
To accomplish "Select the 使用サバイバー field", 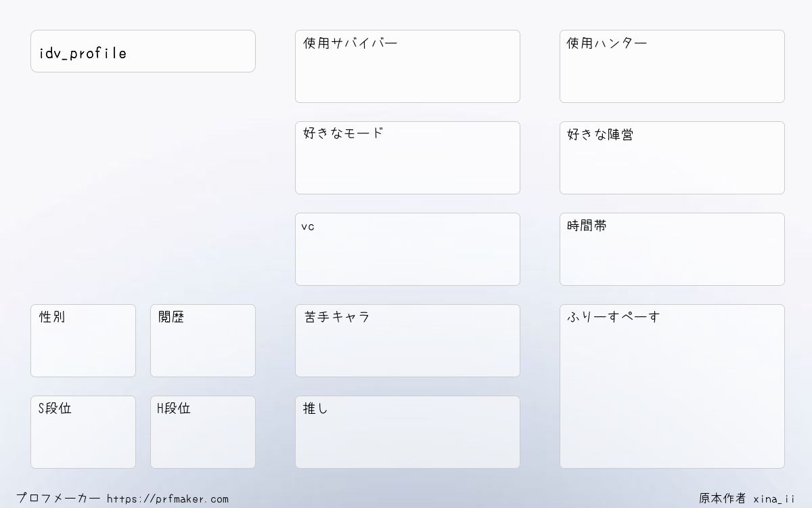I will pyautogui.click(x=407, y=66).
